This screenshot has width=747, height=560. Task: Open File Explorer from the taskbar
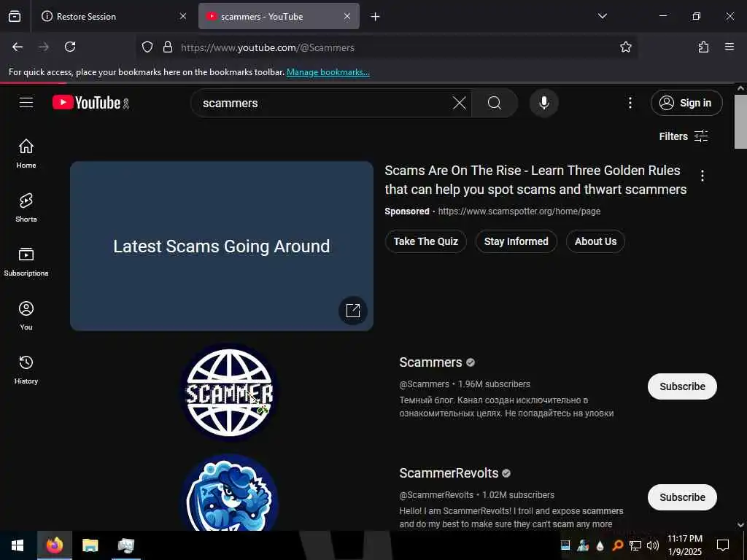click(x=90, y=545)
